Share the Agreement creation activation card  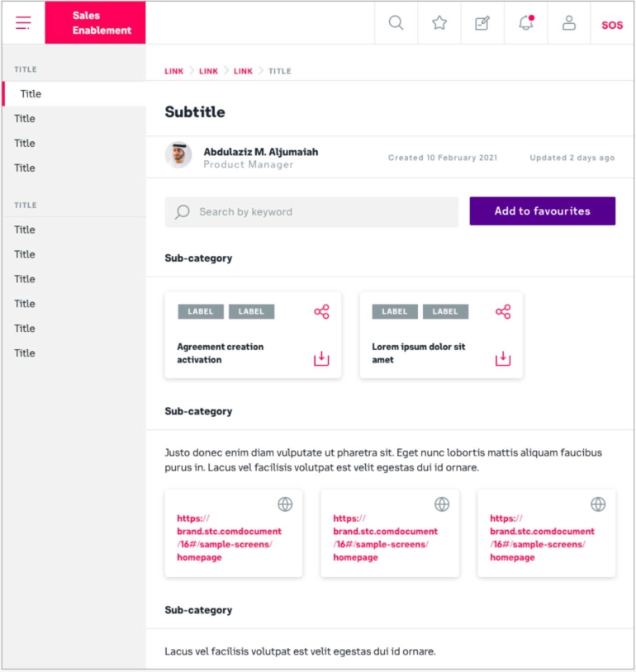click(321, 311)
